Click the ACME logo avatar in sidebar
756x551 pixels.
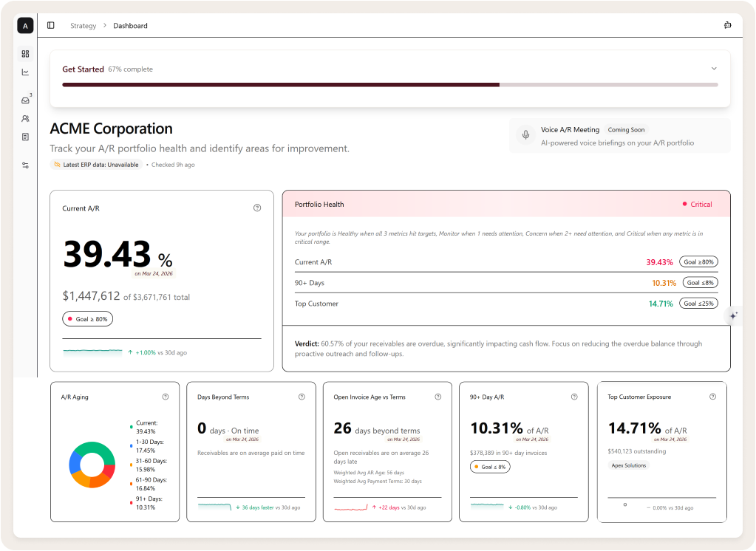click(x=25, y=26)
